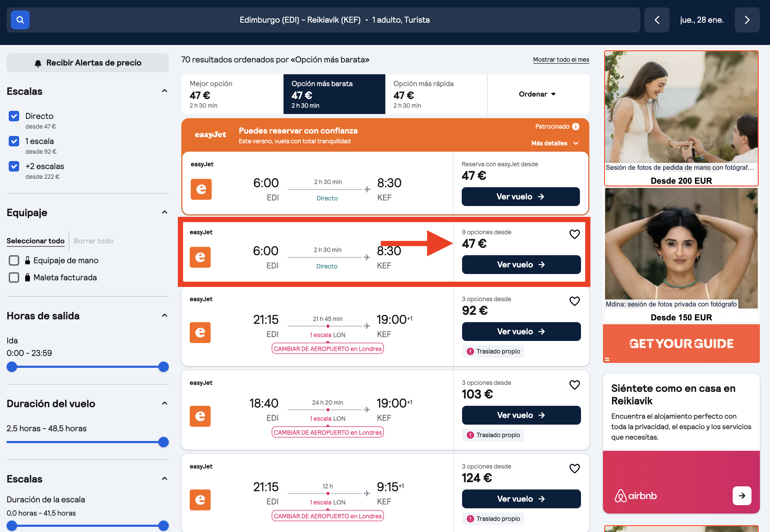Image resolution: width=770 pixels, height=532 pixels.
Task: Collapse the Horas de salida section
Action: [x=165, y=316]
